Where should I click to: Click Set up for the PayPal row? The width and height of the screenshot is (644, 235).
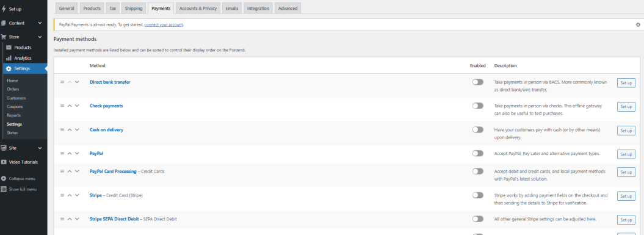[626, 154]
